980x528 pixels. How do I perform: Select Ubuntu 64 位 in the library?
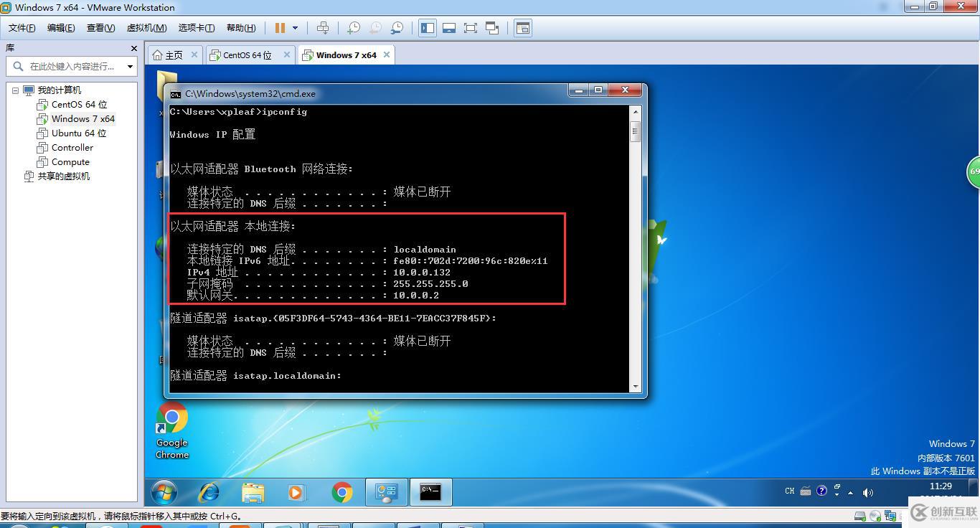79,133
